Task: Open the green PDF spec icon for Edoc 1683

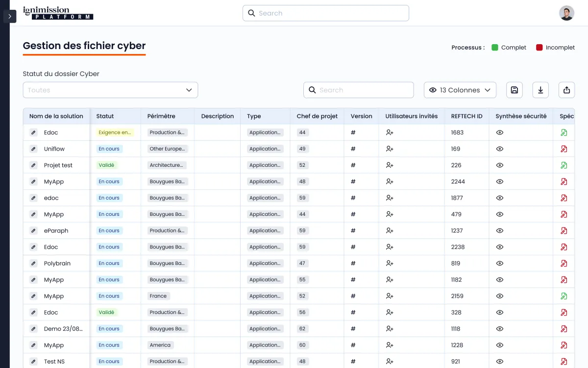Action: click(564, 132)
